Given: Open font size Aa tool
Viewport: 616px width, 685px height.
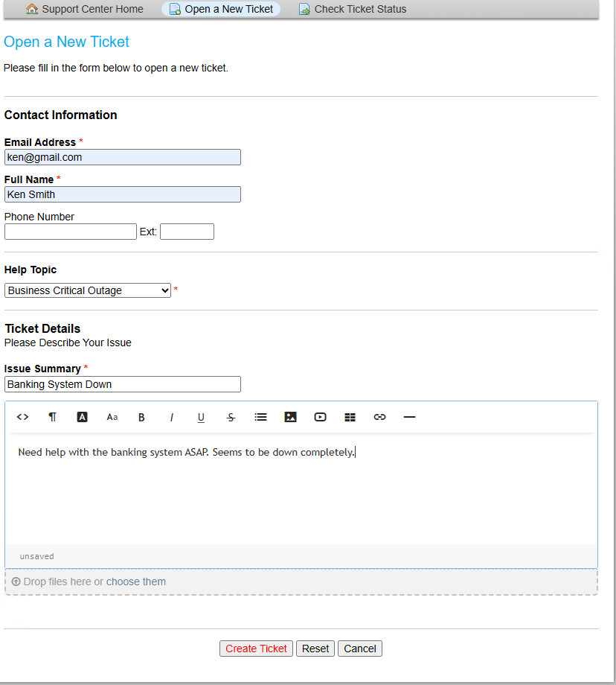Looking at the screenshot, I should point(112,417).
